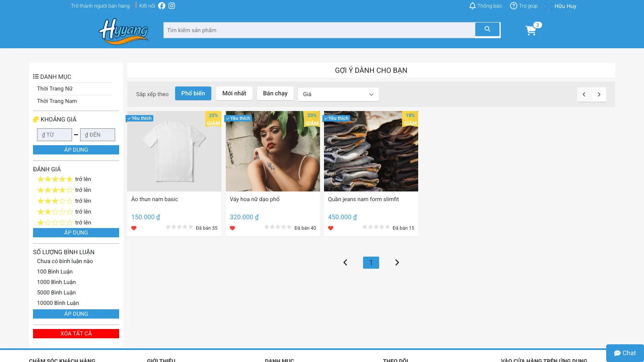Open the Instagram page icon
This screenshot has width=644, height=362.
[x=172, y=6]
